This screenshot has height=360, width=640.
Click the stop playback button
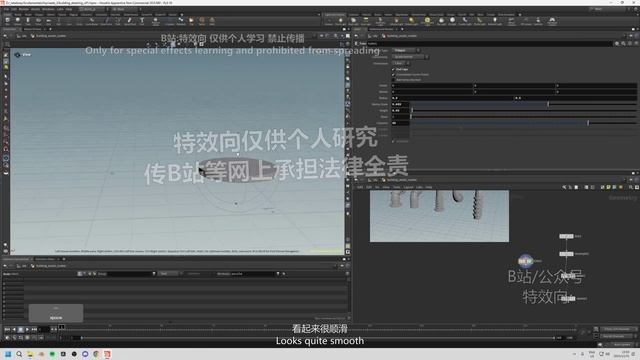(21, 329)
